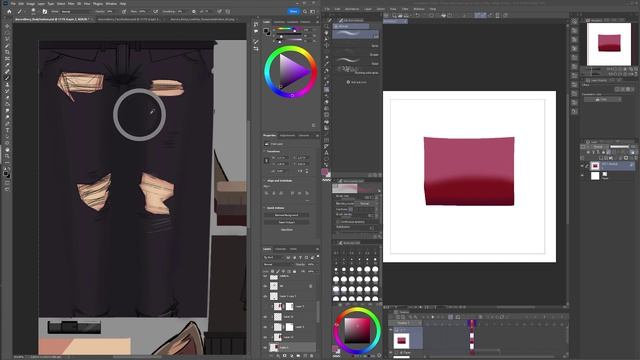Select the Photoshop Brush tool in toolbar
The height and width of the screenshot is (360, 640).
[x=7, y=78]
